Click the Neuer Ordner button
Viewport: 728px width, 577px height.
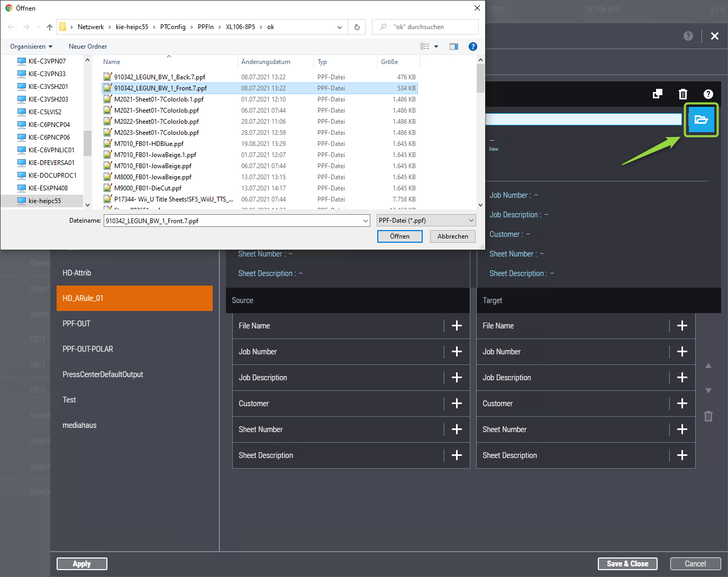point(88,47)
